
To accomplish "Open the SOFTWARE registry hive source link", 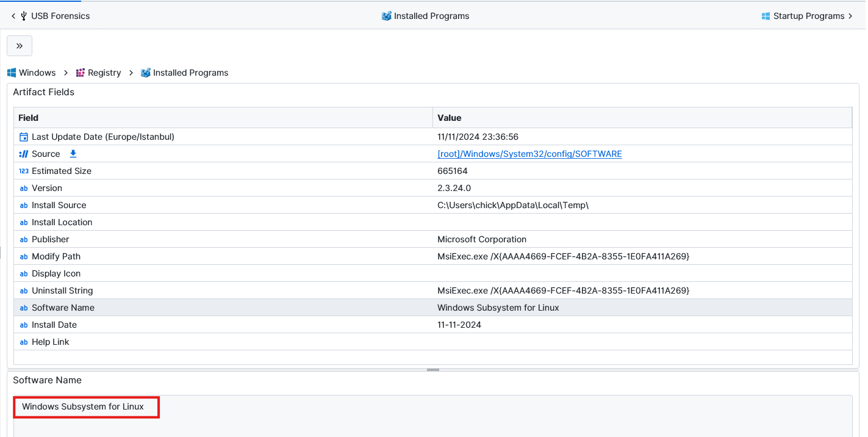I will point(529,154).
